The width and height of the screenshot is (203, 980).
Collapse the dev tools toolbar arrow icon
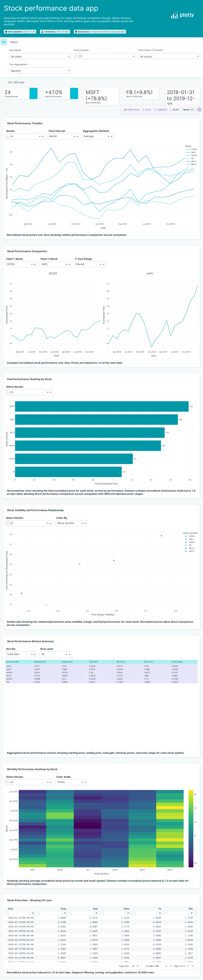pyautogui.click(x=199, y=110)
